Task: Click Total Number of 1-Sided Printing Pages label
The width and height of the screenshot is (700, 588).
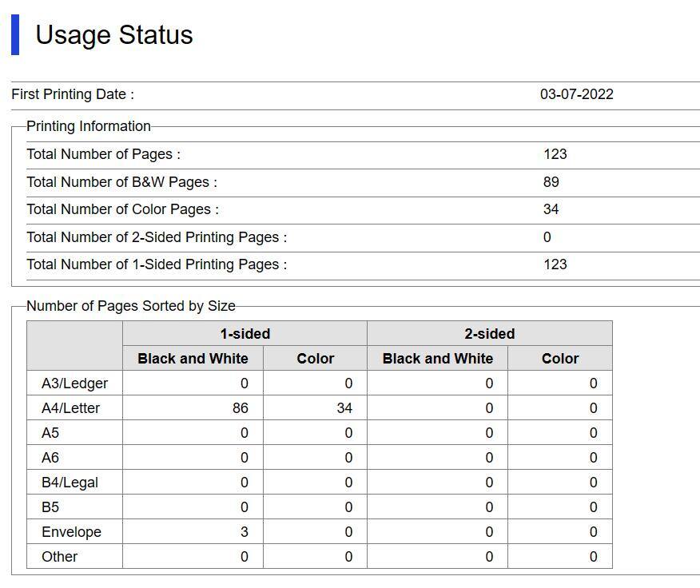Action: (x=157, y=264)
